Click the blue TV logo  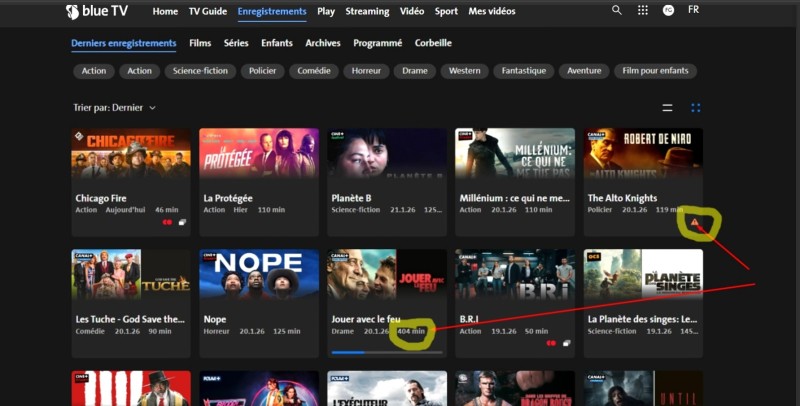pos(100,12)
